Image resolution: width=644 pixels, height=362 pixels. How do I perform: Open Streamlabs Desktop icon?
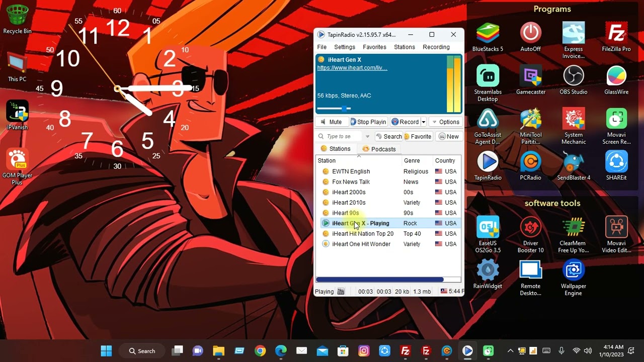[x=488, y=84]
